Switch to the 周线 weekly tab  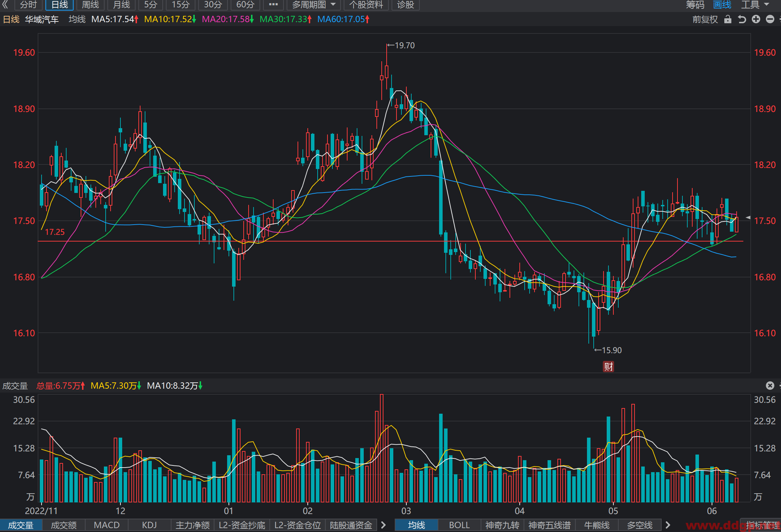coord(90,5)
